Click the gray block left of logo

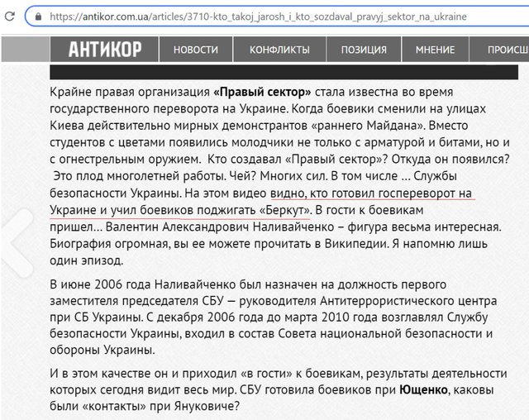click(x=25, y=50)
